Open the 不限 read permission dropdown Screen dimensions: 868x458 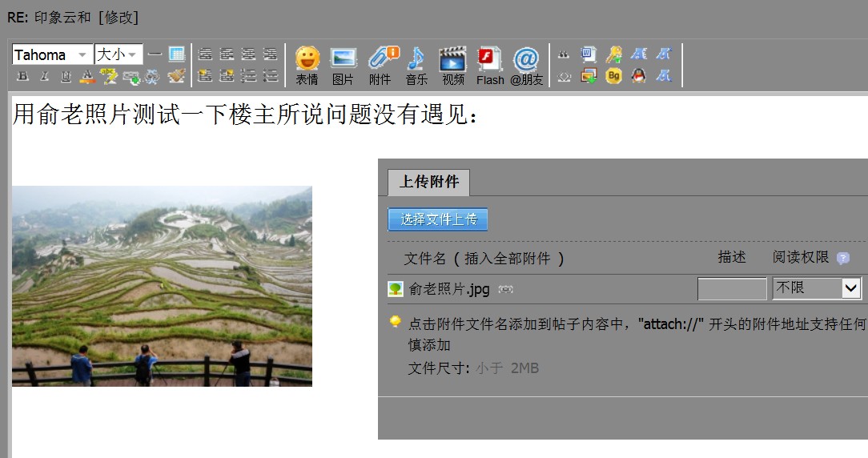[x=817, y=288]
